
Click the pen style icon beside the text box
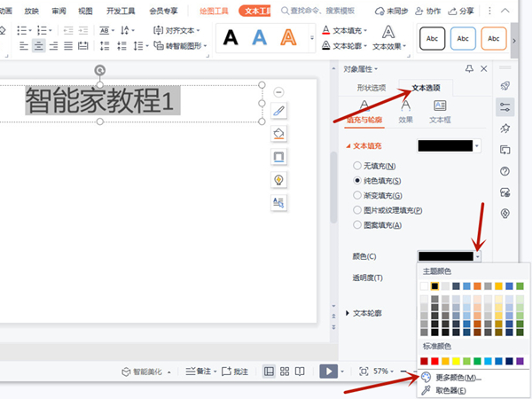(x=278, y=111)
